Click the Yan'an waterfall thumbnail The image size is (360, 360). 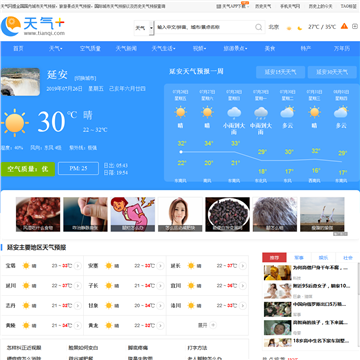tap(20, 82)
